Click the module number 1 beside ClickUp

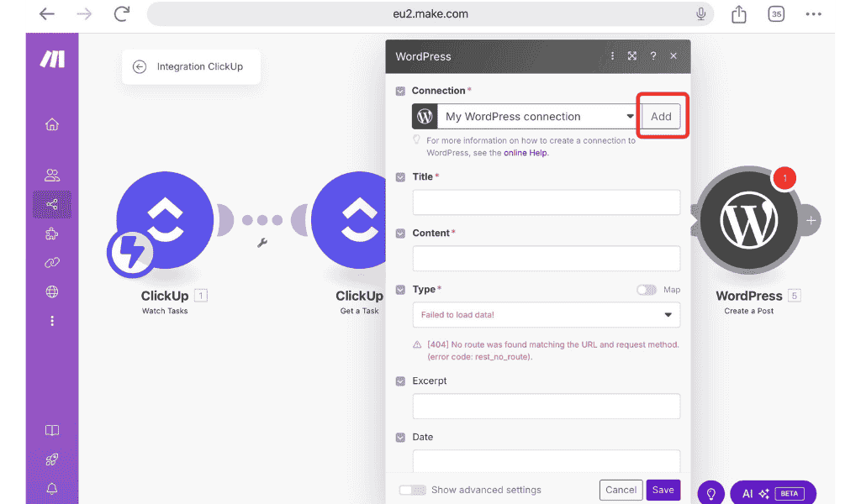pos(201,296)
